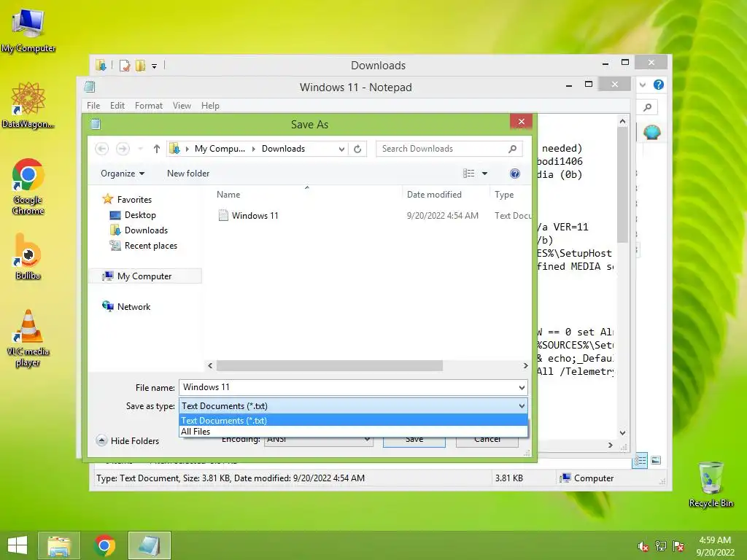
Task: Open File Explorer from the taskbar
Action: pos(59,545)
